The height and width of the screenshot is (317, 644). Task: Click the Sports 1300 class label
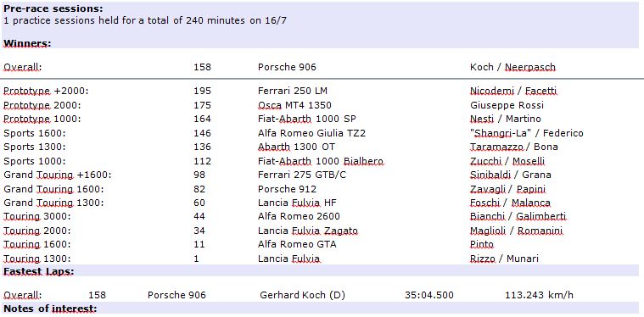tap(35, 147)
